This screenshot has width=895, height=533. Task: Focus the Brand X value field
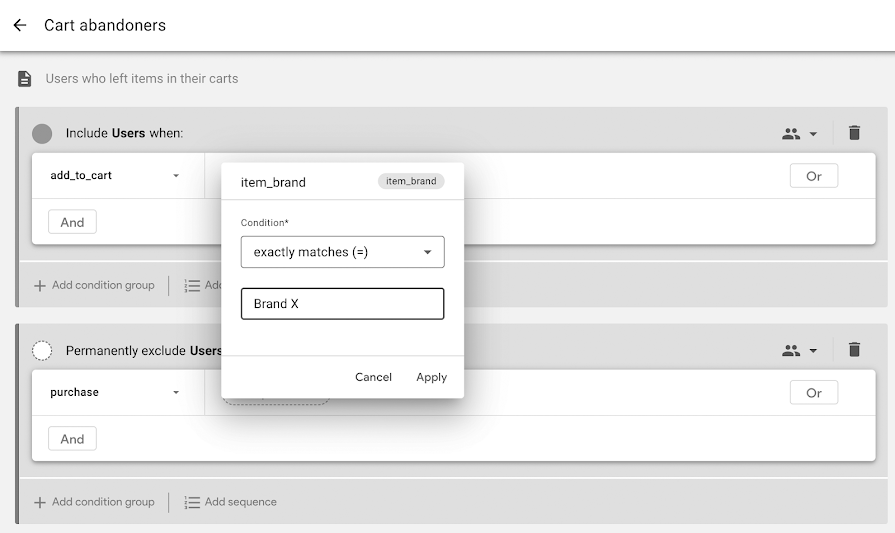[x=342, y=304]
